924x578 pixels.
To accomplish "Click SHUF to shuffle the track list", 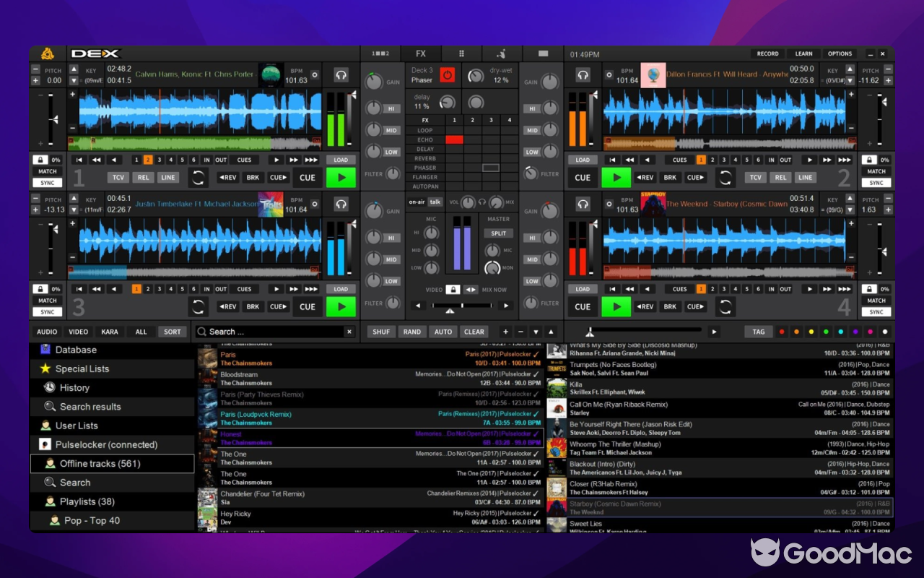I will click(x=381, y=332).
